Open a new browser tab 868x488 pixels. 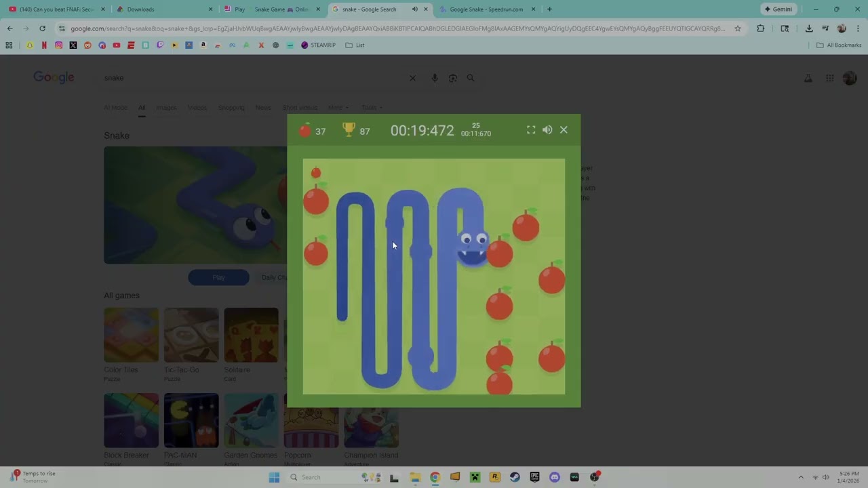click(x=549, y=9)
